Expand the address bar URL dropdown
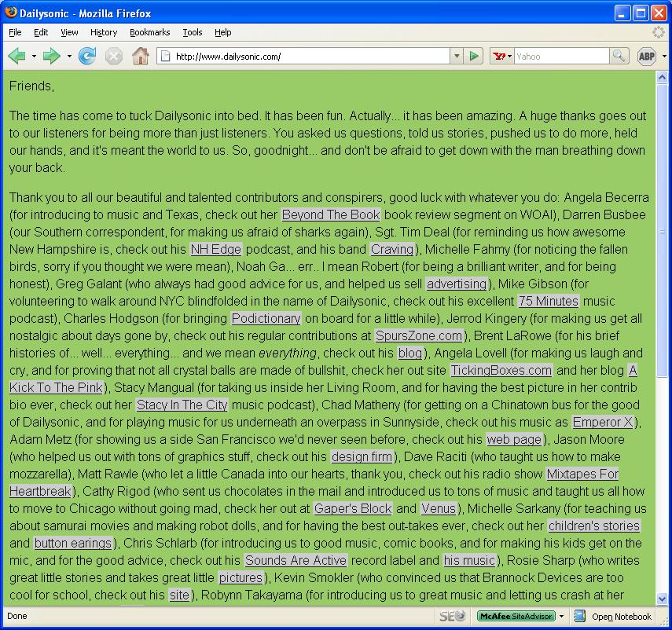Viewport: 672px width, 630px height. 457,56
